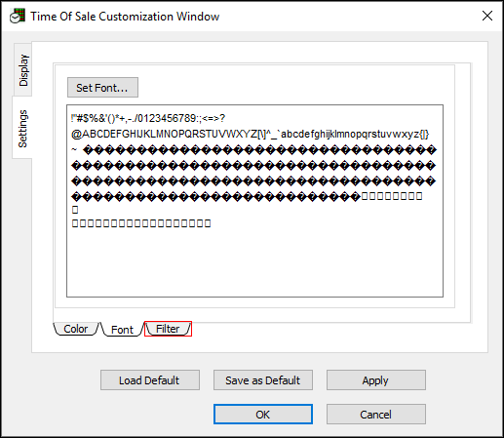Viewport: 504px width, 438px height.
Task: Click the Load Default button
Action: tap(150, 379)
